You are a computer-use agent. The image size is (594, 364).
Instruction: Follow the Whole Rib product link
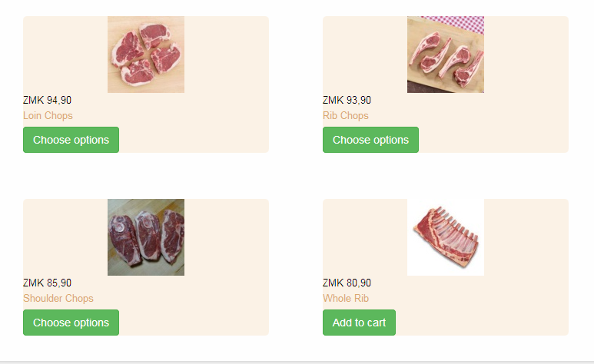346,299
